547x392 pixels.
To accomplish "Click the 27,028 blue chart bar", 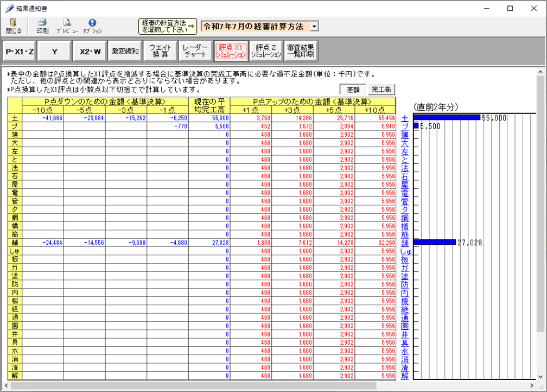I will coord(435,242).
